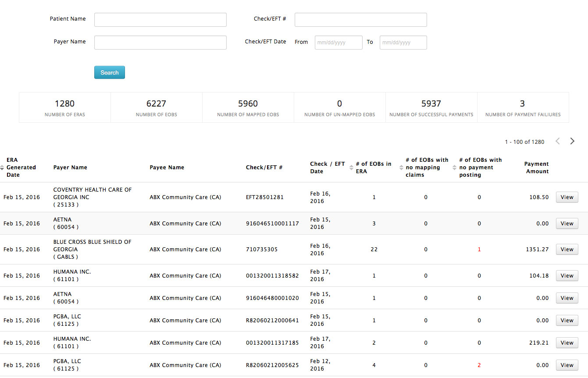
Task: Go to previous page of ERA results
Action: click(x=558, y=141)
